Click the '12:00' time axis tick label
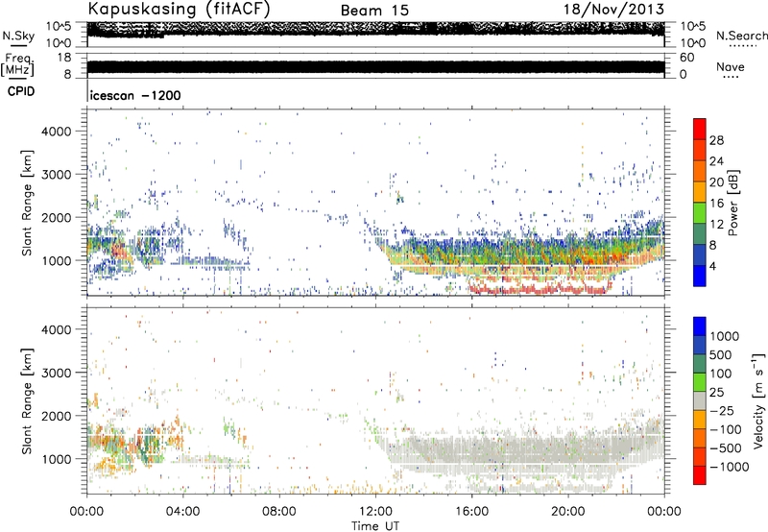Screen dimensions: 768x532 (375, 512)
